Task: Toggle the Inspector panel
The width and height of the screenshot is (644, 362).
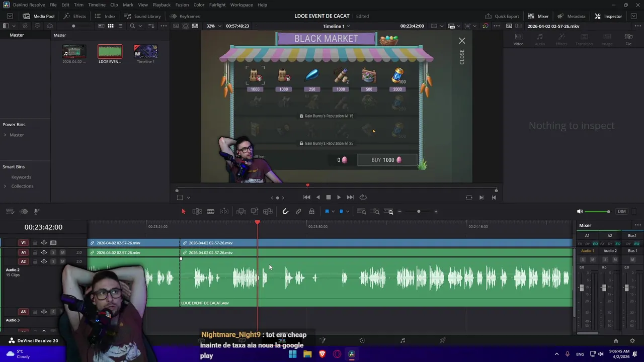Action: pyautogui.click(x=608, y=16)
